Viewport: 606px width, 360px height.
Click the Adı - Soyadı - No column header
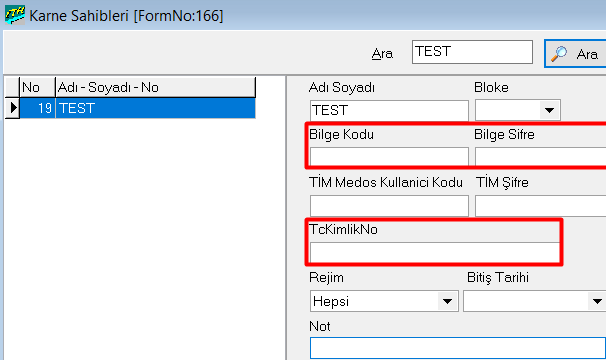pos(155,87)
